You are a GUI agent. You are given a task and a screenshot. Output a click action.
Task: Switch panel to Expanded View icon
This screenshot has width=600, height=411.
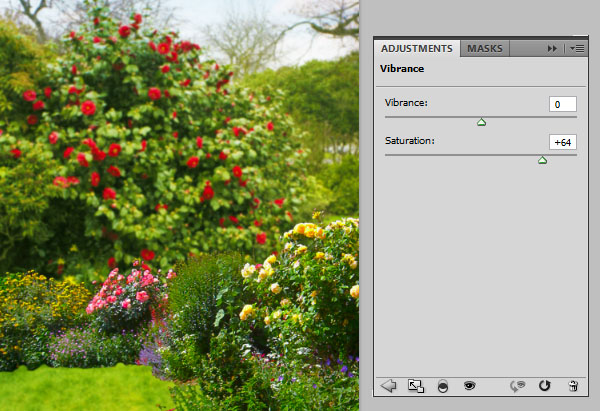(x=416, y=386)
